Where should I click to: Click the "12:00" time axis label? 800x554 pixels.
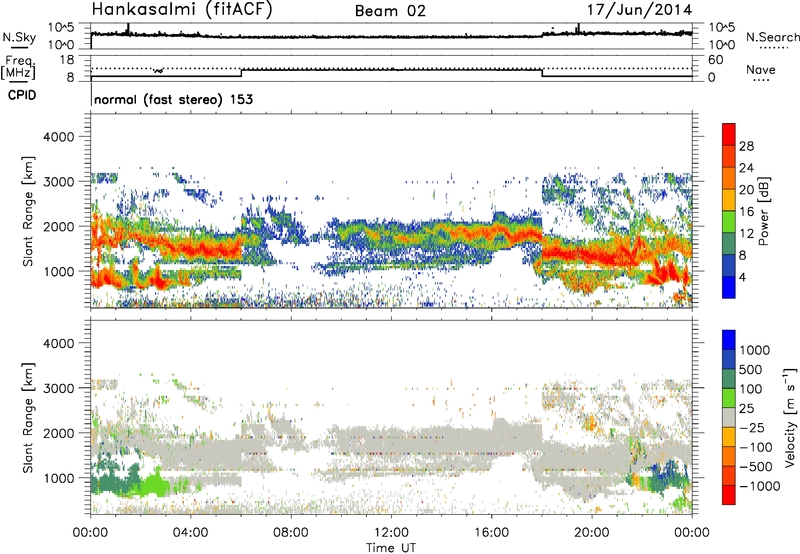click(391, 533)
